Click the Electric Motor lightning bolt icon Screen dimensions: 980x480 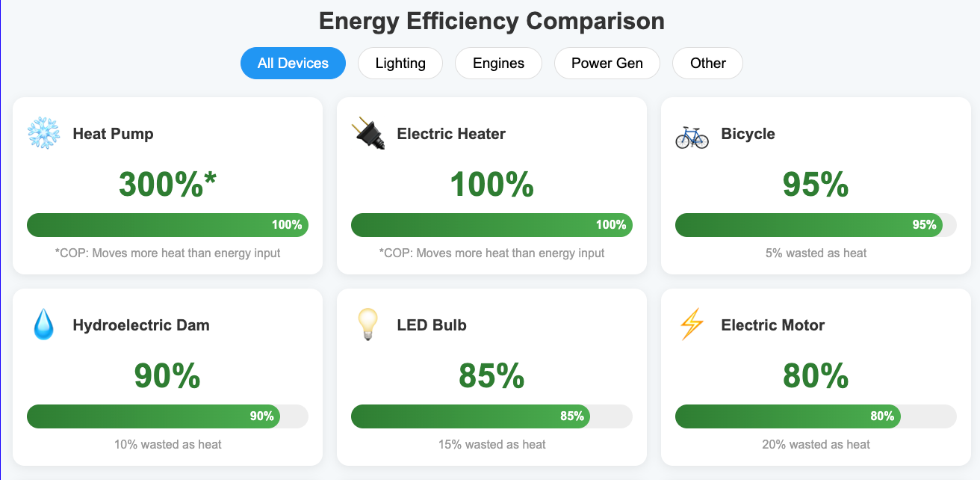692,325
